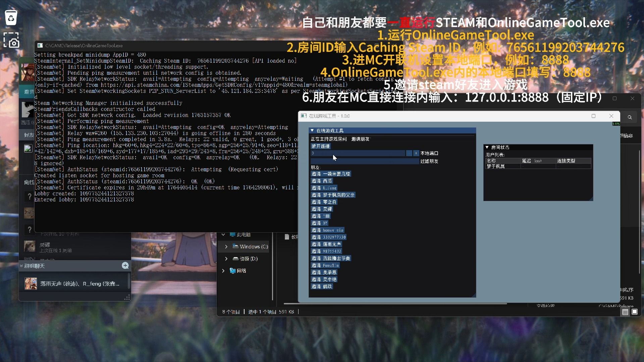Collapse the 房间状态 panel triangle
Screen dimensions: 644x362
487,147
